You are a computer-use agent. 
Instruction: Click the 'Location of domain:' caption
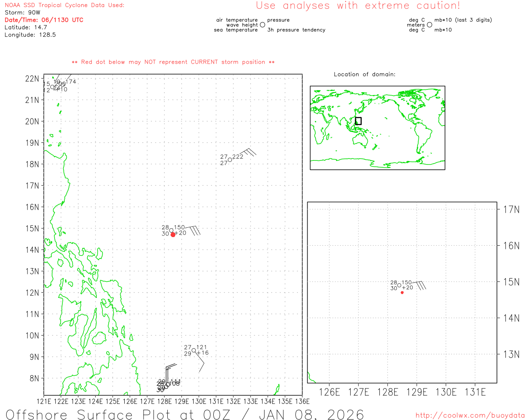(364, 74)
